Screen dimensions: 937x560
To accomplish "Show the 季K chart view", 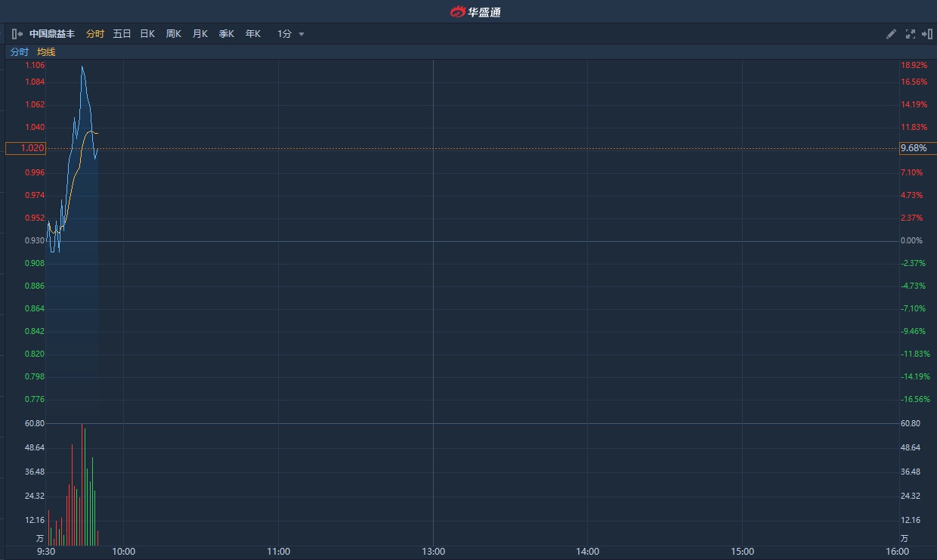I will click(226, 34).
